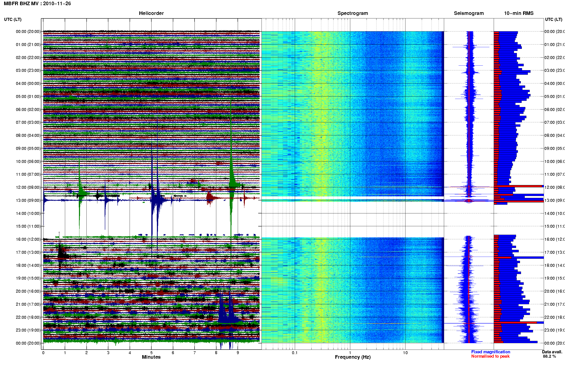
Task: Click the title text MBFR BHZ MV : 2010-11-26
Action: [37, 4]
